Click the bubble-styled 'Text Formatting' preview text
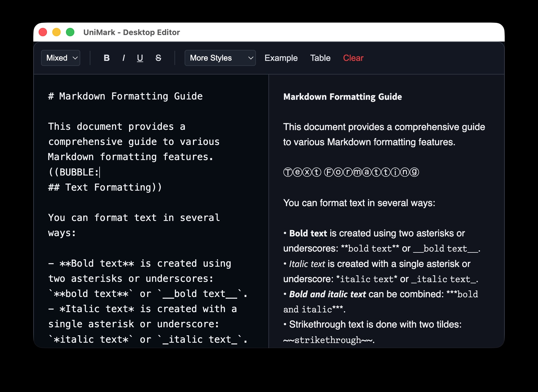This screenshot has height=392, width=538. [x=351, y=172]
